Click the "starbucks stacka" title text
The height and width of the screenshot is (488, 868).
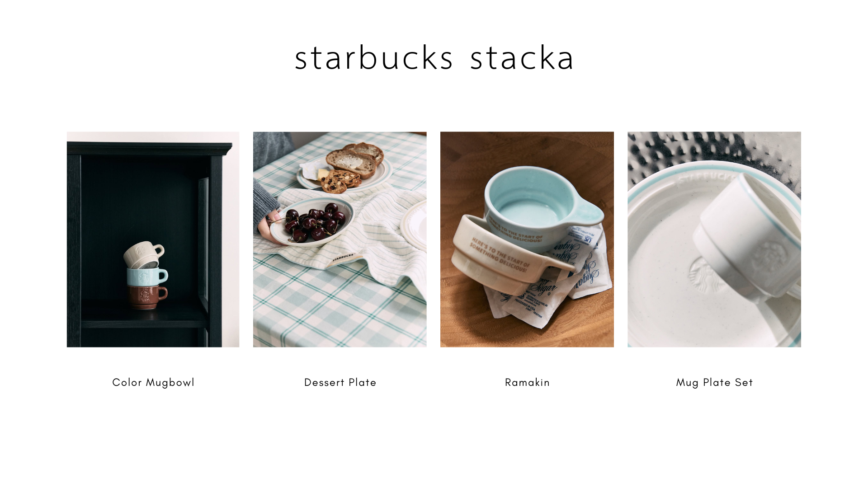(434, 58)
